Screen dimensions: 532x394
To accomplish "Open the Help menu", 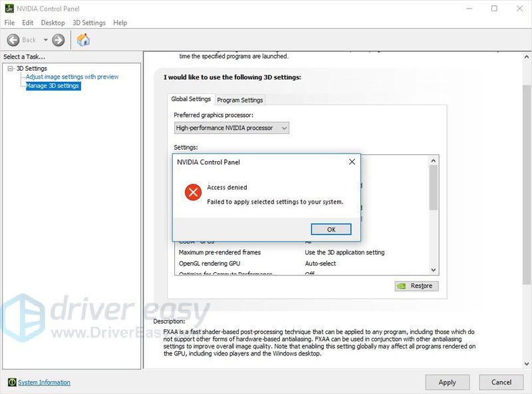I will tap(120, 23).
